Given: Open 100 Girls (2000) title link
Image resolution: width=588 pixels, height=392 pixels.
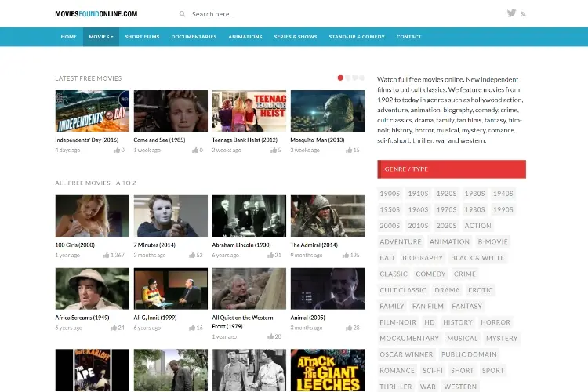Looking at the screenshot, I should point(74,245).
